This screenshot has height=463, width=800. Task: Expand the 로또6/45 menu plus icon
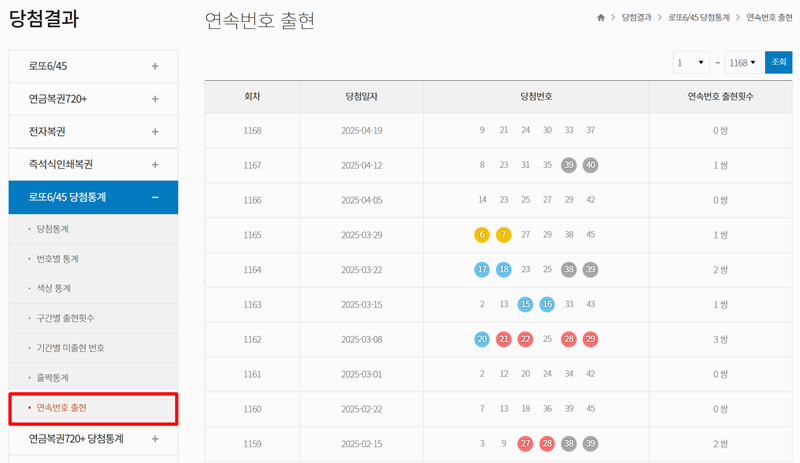(x=155, y=66)
